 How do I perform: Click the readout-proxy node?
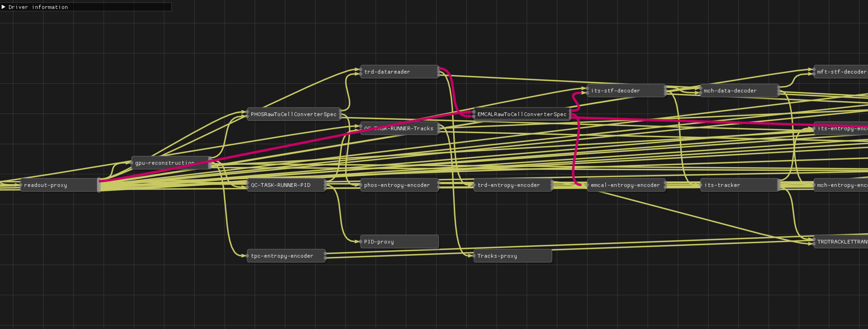pyautogui.click(x=59, y=185)
